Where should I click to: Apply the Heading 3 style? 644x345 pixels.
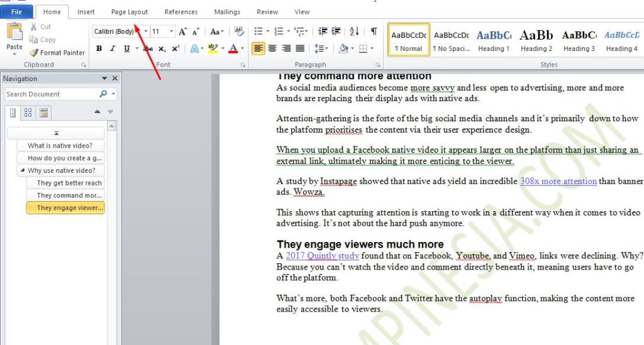click(x=579, y=40)
